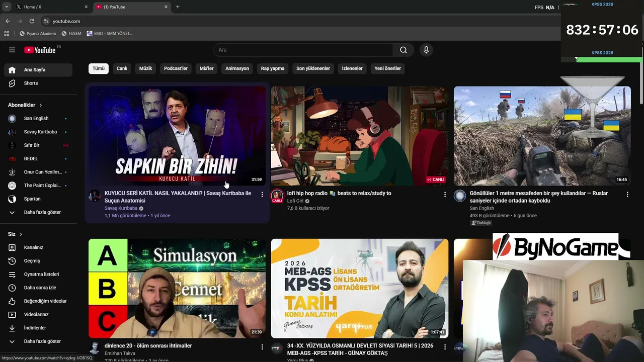Expand the Abonelikler section chevron
The height and width of the screenshot is (362, 644).
(x=41, y=105)
